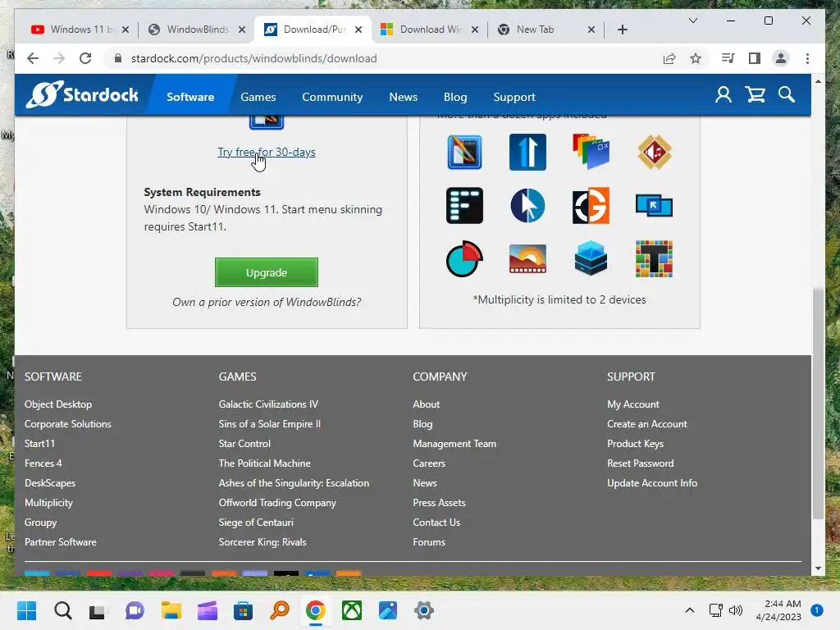Open Chrome profile avatar icon
Screen dimensions: 840x630
[x=781, y=58]
